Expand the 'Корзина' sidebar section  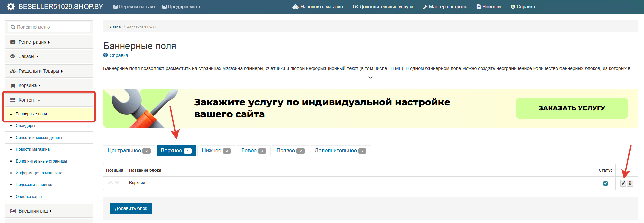(x=49, y=85)
